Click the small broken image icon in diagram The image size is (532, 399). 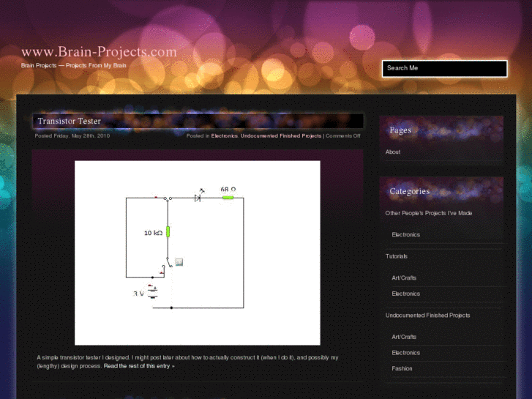point(179,262)
